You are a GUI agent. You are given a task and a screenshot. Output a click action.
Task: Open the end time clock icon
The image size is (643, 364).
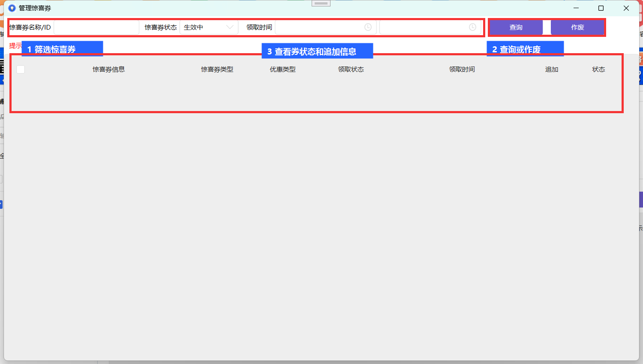(472, 27)
